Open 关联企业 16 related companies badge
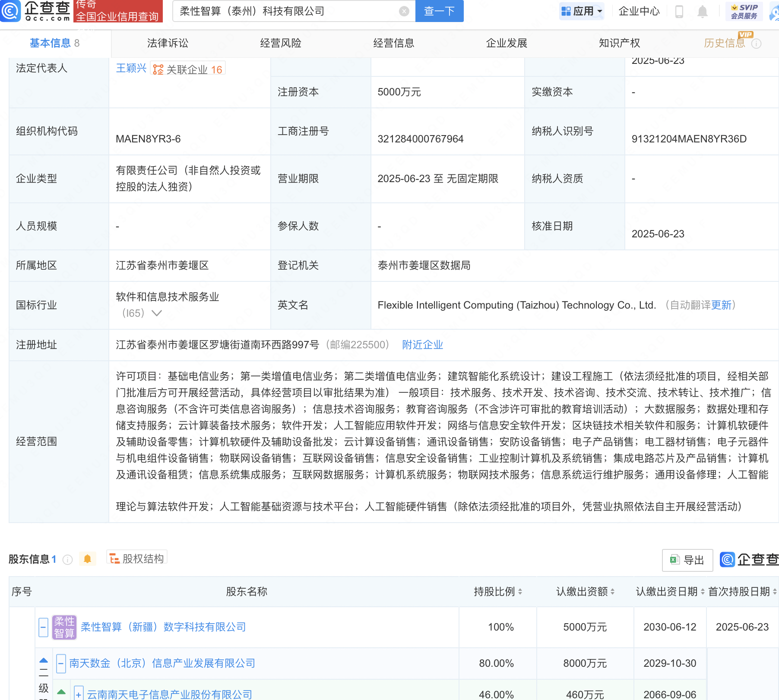 [x=188, y=69]
